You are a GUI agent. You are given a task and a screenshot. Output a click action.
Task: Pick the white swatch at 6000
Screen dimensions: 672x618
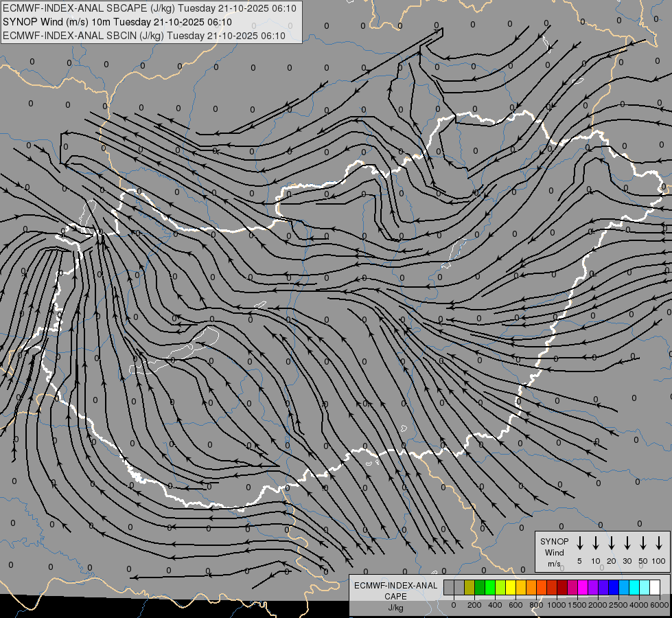(x=655, y=587)
